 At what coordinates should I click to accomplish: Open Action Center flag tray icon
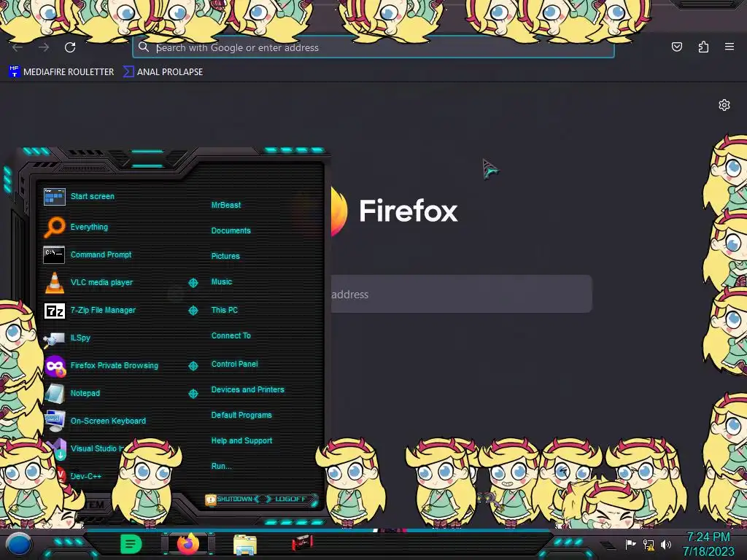[x=630, y=544]
